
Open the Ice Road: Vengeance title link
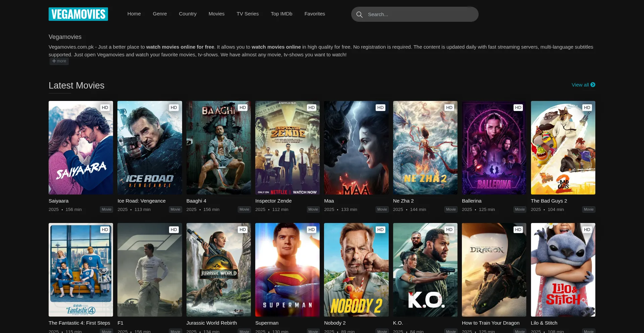(141, 201)
